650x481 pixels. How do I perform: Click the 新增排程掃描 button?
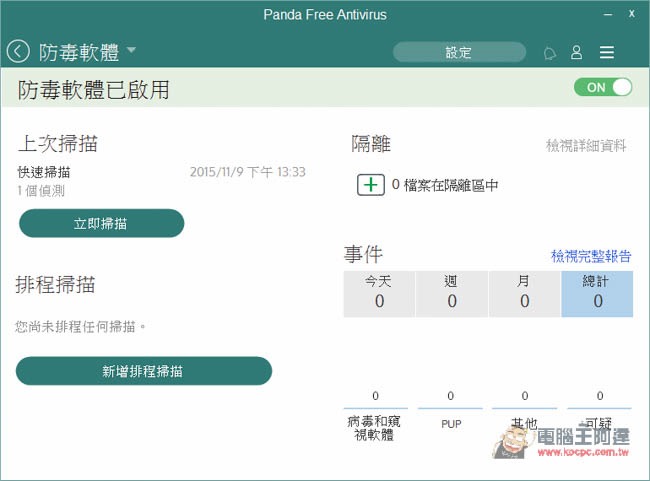tap(144, 371)
